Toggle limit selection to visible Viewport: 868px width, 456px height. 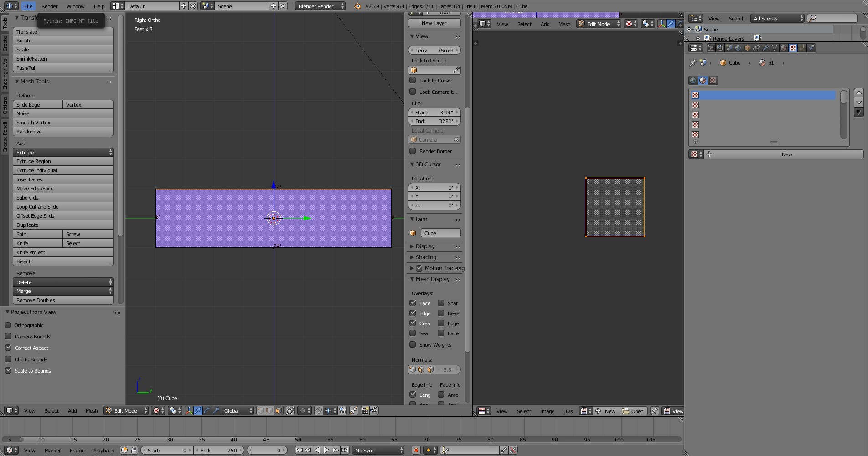[290, 410]
